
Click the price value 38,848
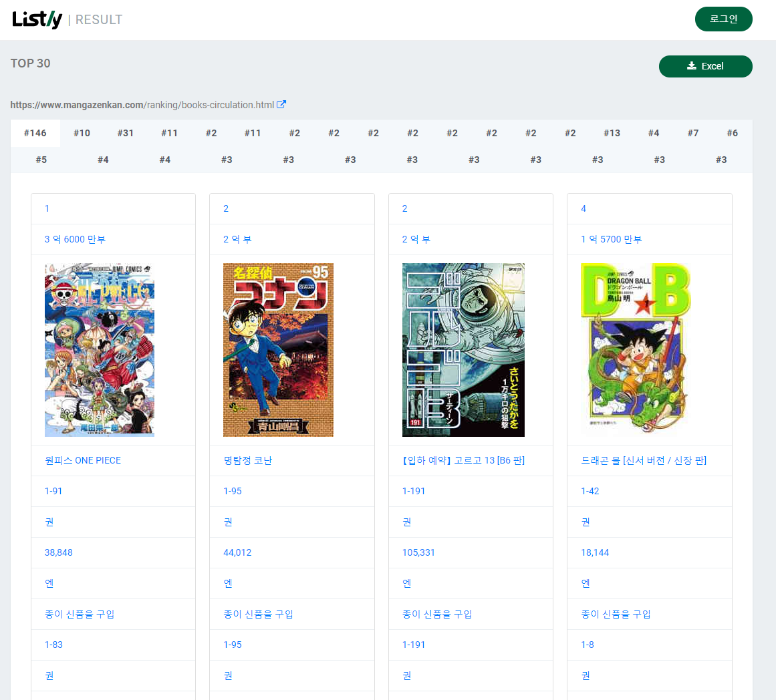point(58,552)
